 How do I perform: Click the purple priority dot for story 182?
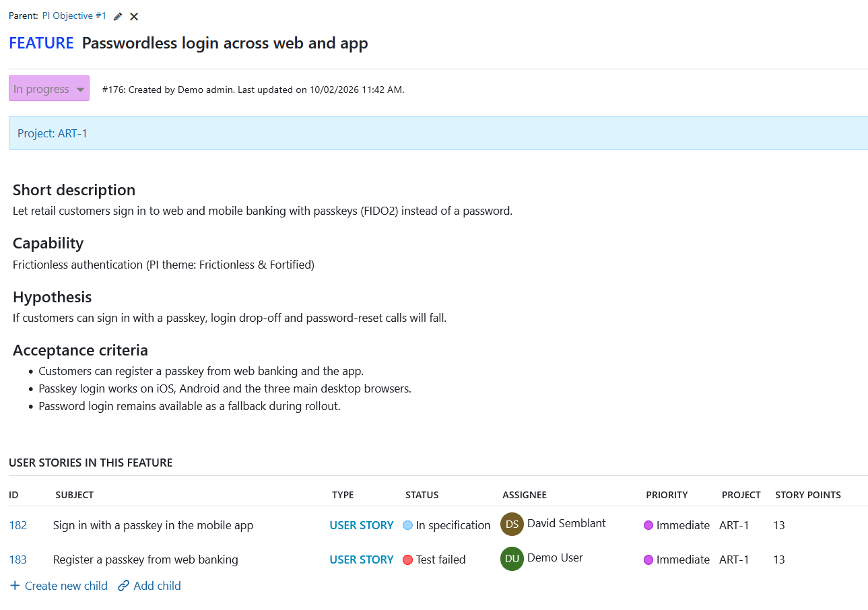[x=648, y=525]
